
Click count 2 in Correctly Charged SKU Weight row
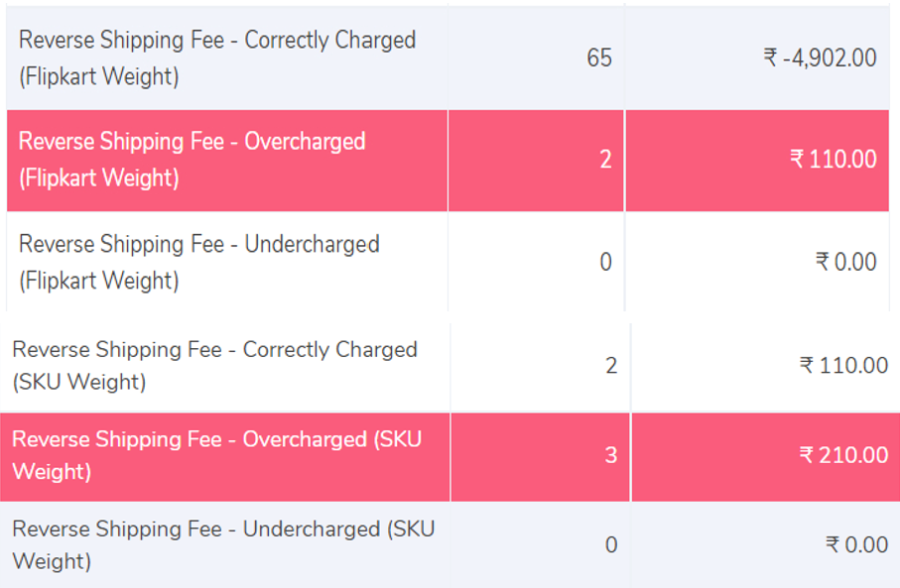pos(611,366)
